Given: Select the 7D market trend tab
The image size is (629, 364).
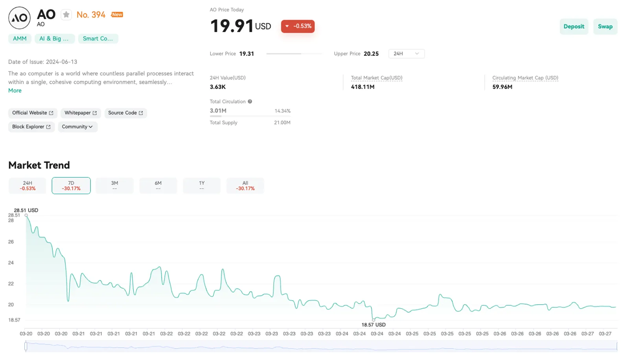Looking at the screenshot, I should point(71,186).
